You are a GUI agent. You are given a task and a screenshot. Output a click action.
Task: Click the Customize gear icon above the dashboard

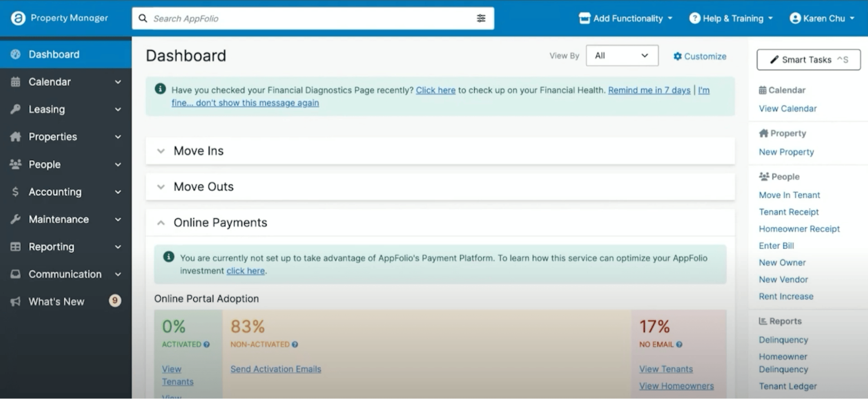coord(677,56)
